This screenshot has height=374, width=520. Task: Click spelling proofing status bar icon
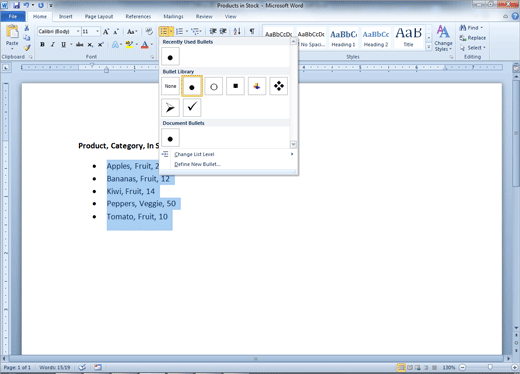tap(82, 367)
